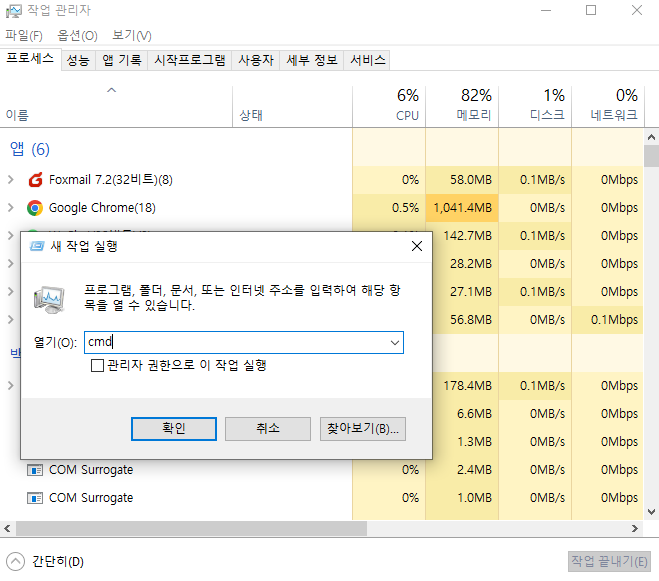The image size is (659, 581).
Task: Open the 파일(F) menu
Action: point(24,35)
